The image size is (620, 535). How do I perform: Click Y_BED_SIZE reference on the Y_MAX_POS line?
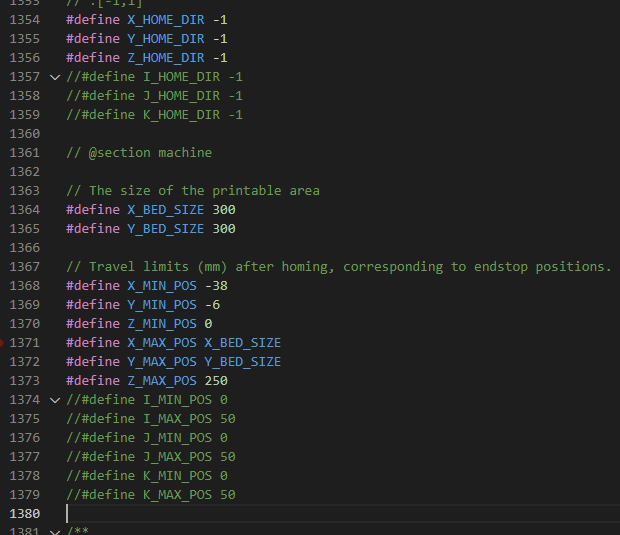(243, 362)
